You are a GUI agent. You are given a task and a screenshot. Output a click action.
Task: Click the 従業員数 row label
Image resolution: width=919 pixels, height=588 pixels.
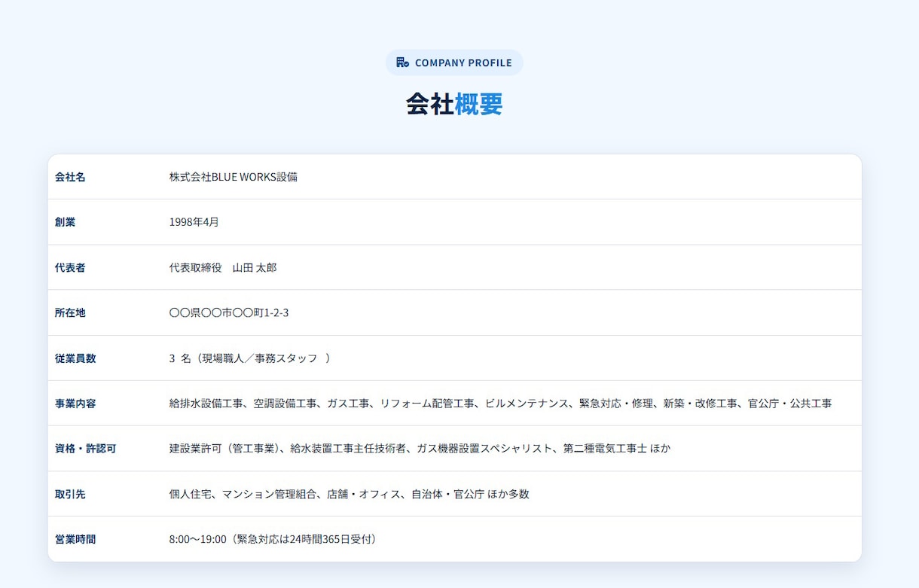point(75,358)
